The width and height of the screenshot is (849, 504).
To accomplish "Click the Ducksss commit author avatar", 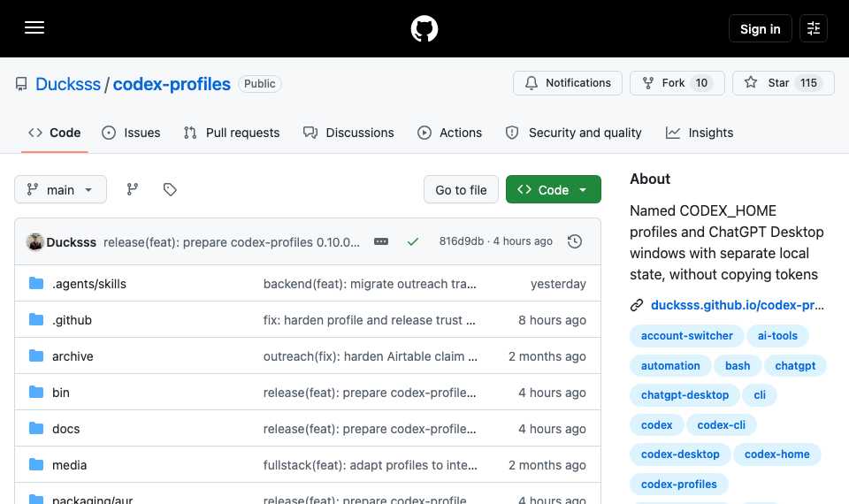I will 35,241.
